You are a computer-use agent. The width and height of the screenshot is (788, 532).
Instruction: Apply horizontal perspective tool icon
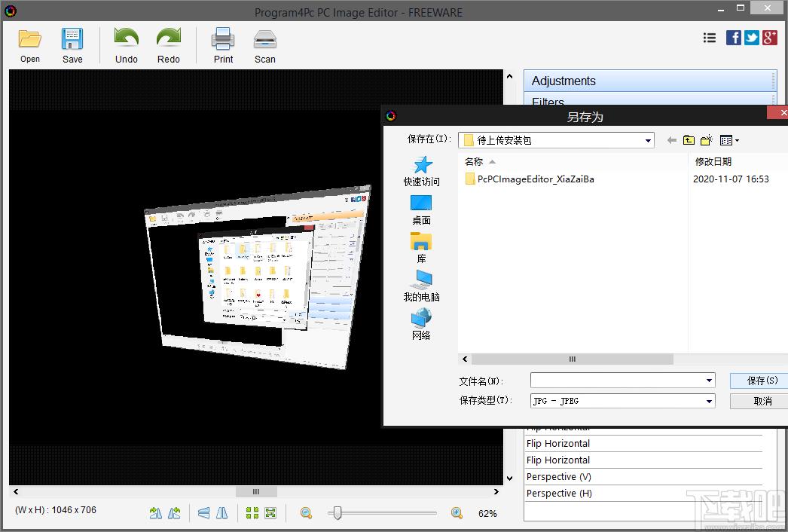pos(203,513)
